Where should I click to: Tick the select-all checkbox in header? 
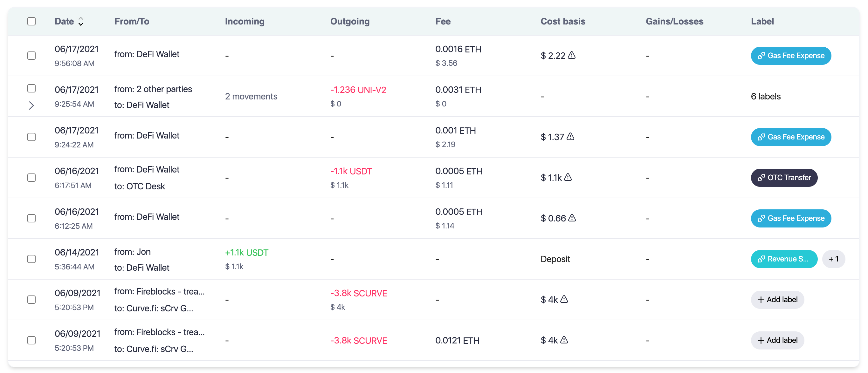pos(31,21)
